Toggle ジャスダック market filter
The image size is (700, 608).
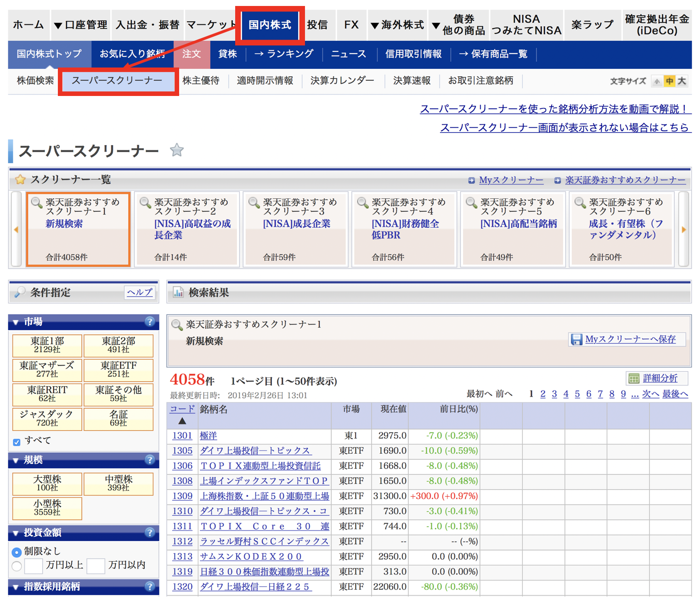pyautogui.click(x=47, y=418)
